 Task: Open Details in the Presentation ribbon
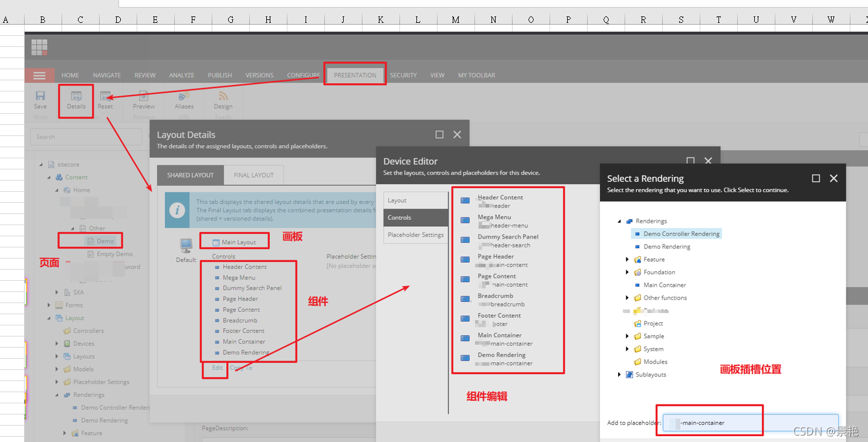click(76, 100)
